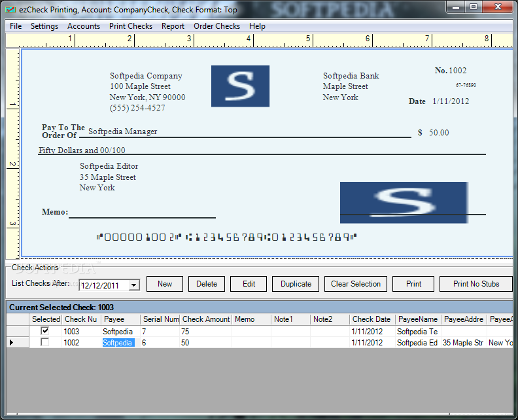This screenshot has height=420, width=518.
Task: Sort by the PayeeName column header
Action: 418,319
